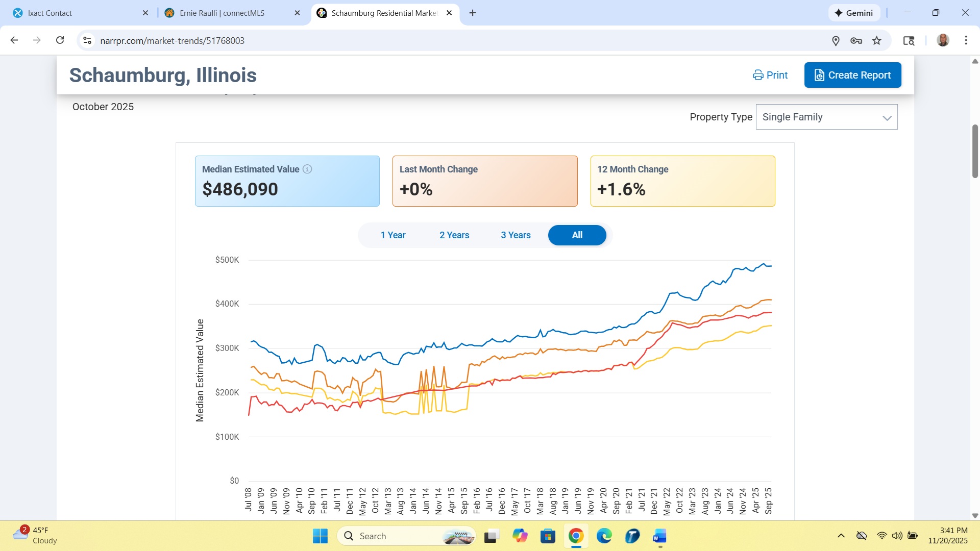Image resolution: width=980 pixels, height=551 pixels.
Task: Open the Property Type dropdown
Action: coord(826,117)
